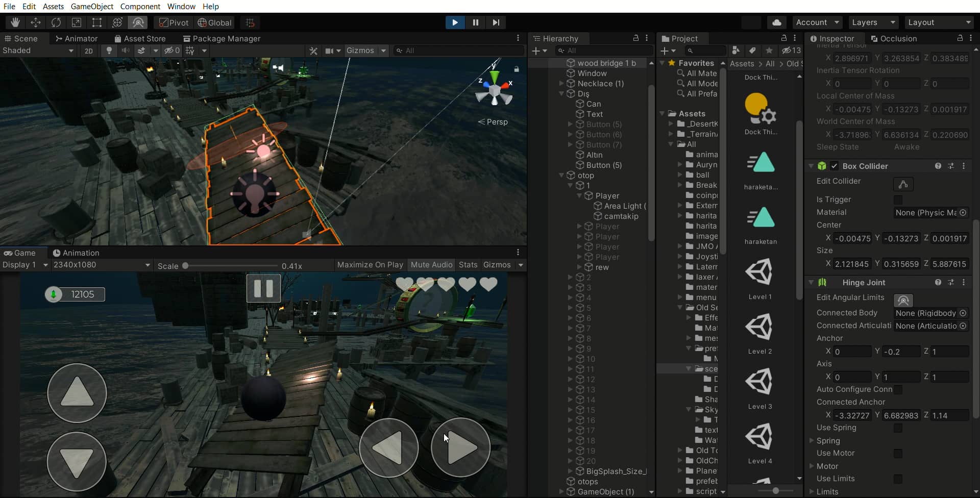Click the Edit Collider icon in Box Collider
The image size is (980, 498).
click(902, 184)
